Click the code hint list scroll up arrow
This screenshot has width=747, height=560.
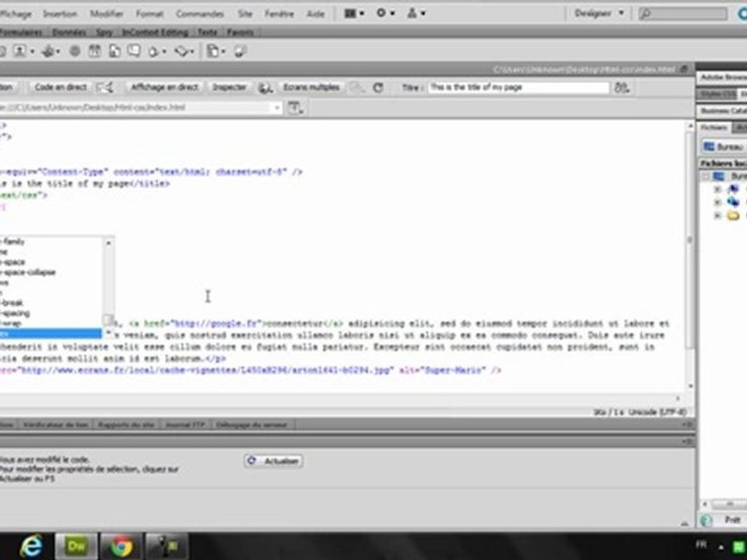[109, 243]
